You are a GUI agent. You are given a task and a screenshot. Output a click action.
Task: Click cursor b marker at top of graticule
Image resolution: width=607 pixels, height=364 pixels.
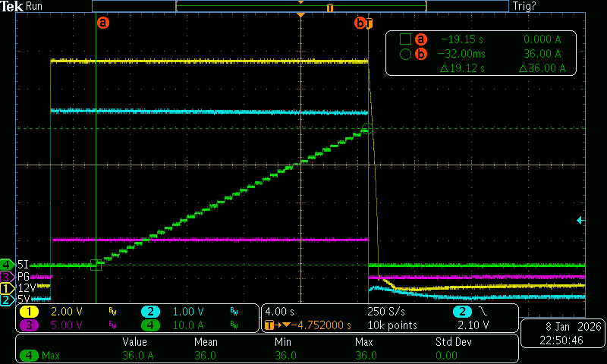(x=360, y=24)
